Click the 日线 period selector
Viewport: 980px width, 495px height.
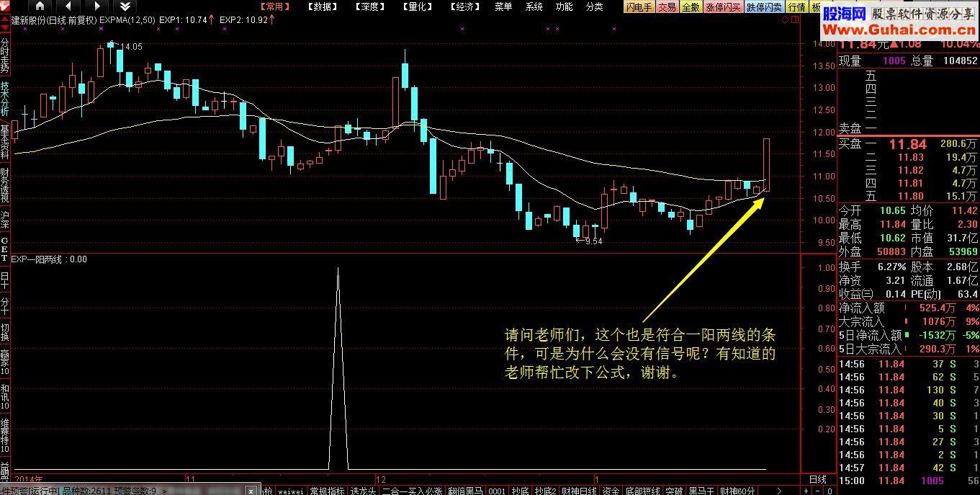pos(818,479)
